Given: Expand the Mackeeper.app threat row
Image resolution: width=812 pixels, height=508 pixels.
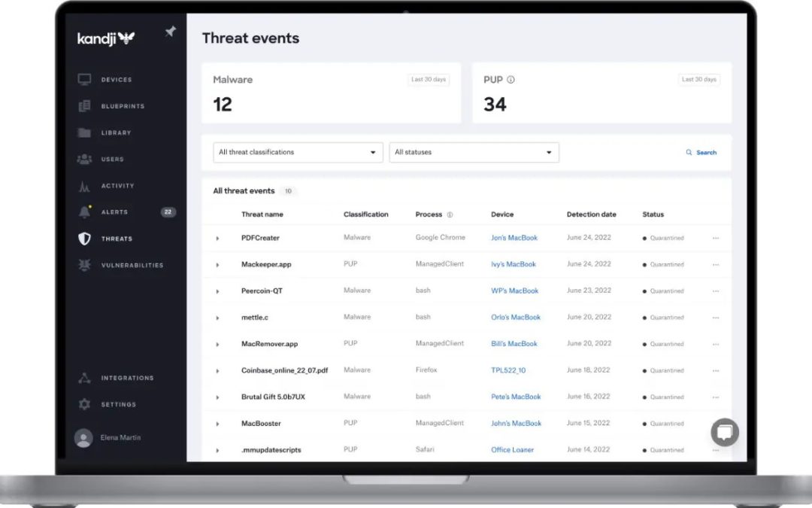Looking at the screenshot, I should (x=218, y=263).
